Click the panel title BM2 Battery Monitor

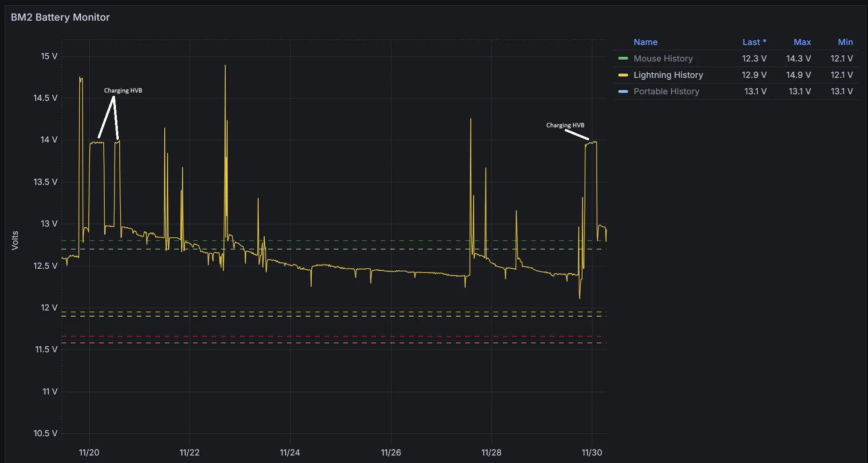point(60,17)
